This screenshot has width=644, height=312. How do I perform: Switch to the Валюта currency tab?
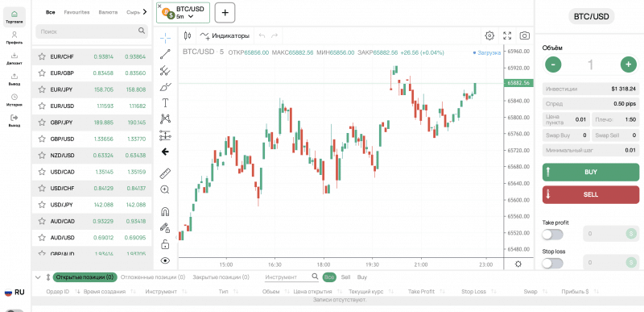pyautogui.click(x=108, y=12)
